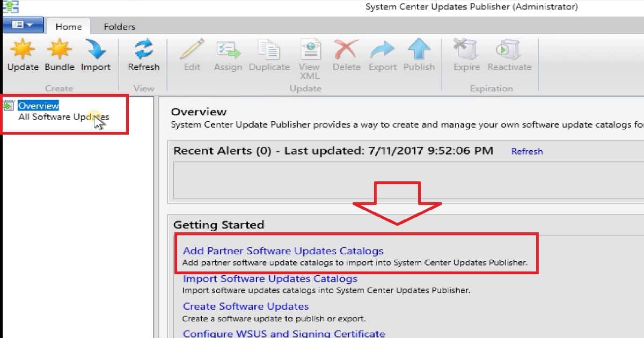Switch to the Home tab
Screen dimensions: 644x338
(68, 26)
